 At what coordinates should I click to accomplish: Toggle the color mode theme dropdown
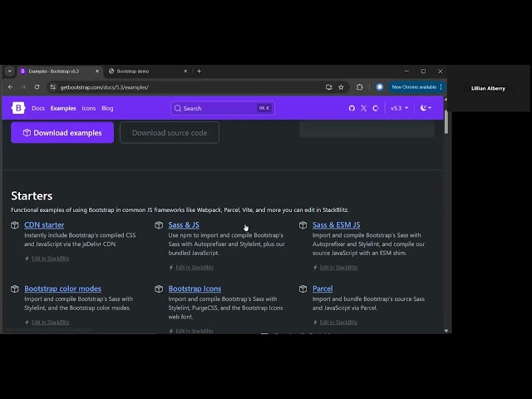pos(426,108)
